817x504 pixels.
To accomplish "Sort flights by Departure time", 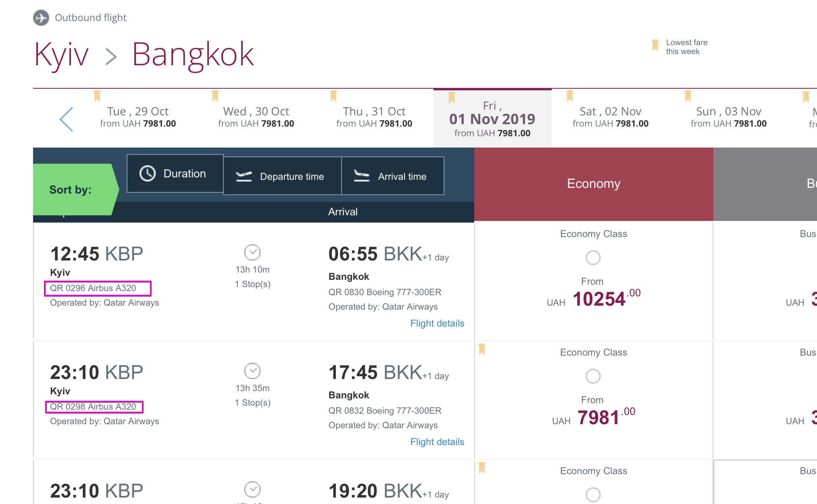I will [282, 176].
